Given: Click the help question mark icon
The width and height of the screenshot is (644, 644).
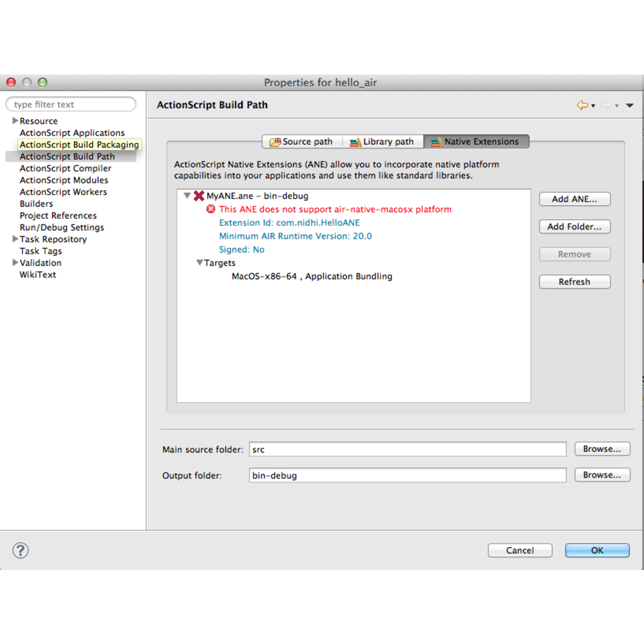Looking at the screenshot, I should coord(21,550).
